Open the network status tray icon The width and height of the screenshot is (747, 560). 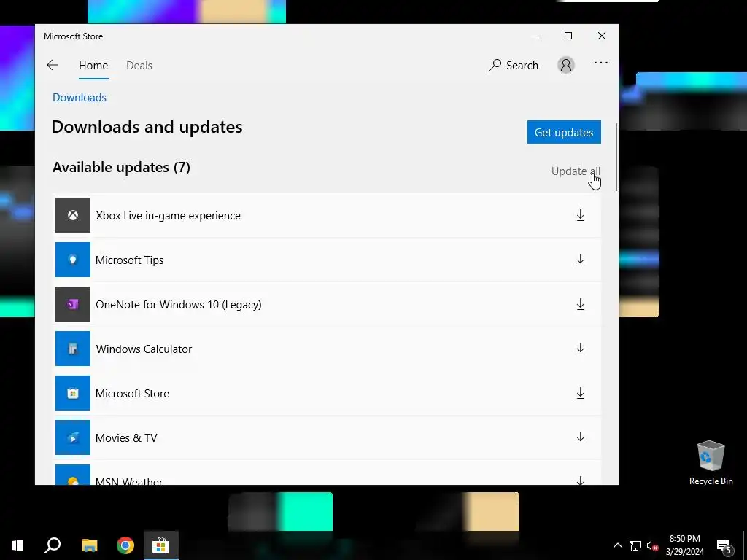pos(635,545)
